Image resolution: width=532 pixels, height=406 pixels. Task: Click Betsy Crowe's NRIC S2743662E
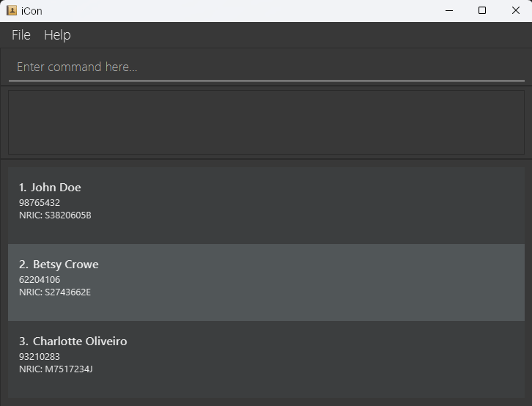point(55,292)
